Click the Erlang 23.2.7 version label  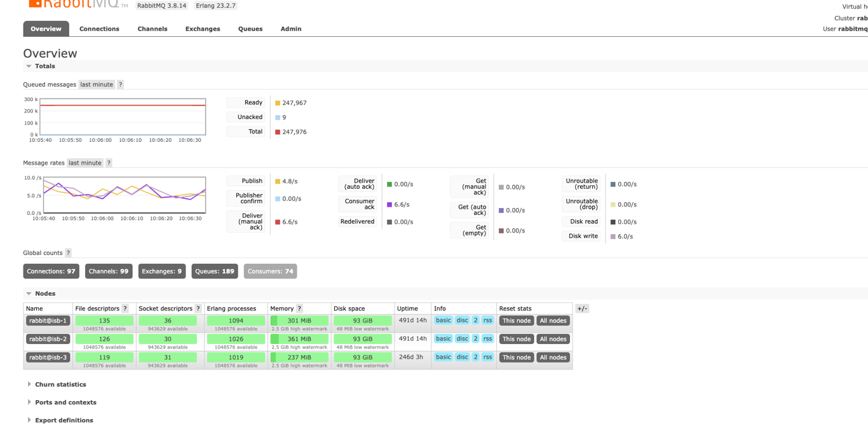(216, 6)
